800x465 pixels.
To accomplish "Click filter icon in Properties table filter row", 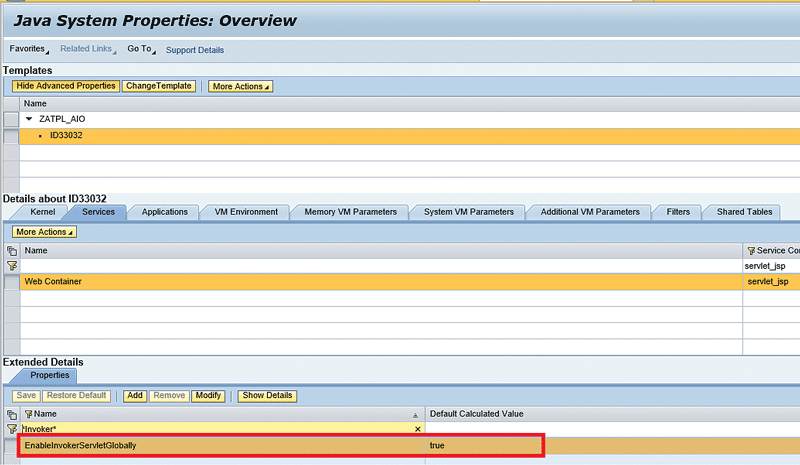I will (x=11, y=428).
